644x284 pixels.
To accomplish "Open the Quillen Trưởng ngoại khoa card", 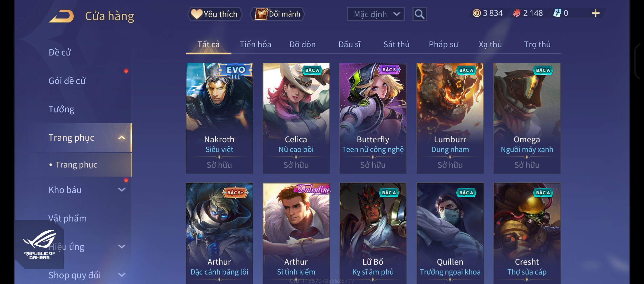I will pyautogui.click(x=450, y=234).
